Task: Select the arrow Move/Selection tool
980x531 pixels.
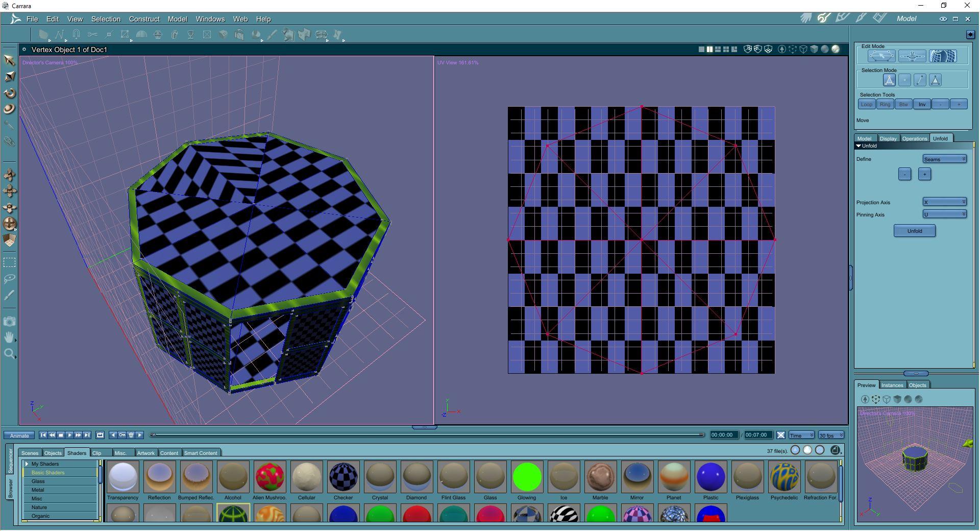Action: tap(9, 60)
